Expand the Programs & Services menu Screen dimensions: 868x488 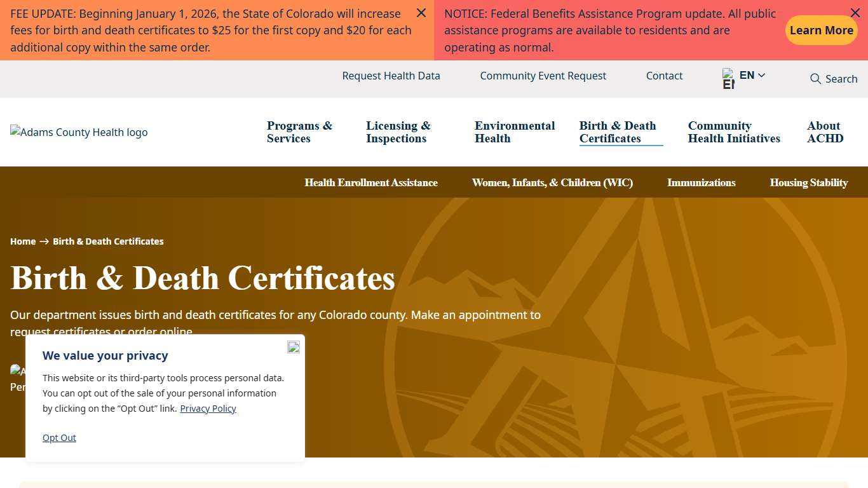coord(299,132)
